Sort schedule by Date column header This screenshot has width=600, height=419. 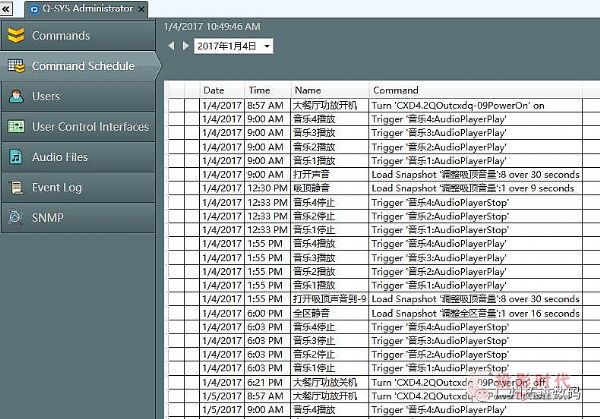[221, 90]
